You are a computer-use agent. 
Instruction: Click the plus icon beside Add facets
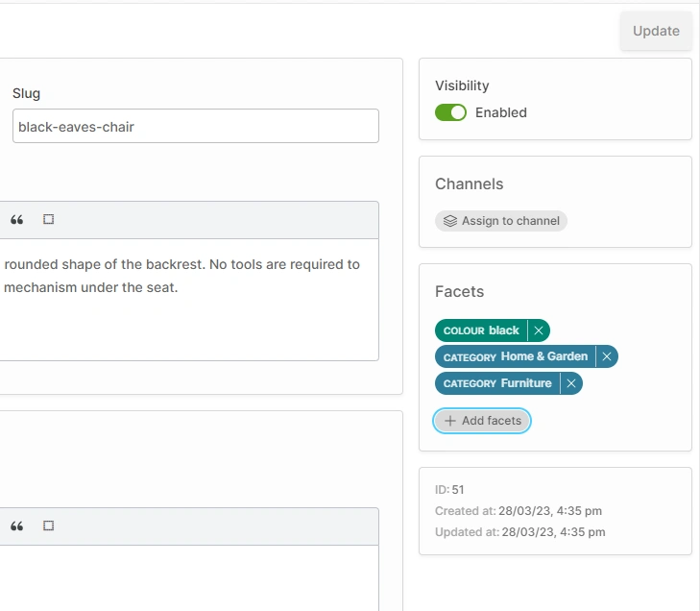(450, 421)
